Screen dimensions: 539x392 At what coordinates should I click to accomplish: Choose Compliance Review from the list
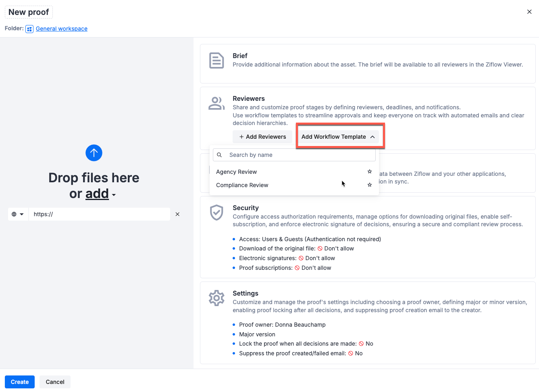tap(242, 185)
